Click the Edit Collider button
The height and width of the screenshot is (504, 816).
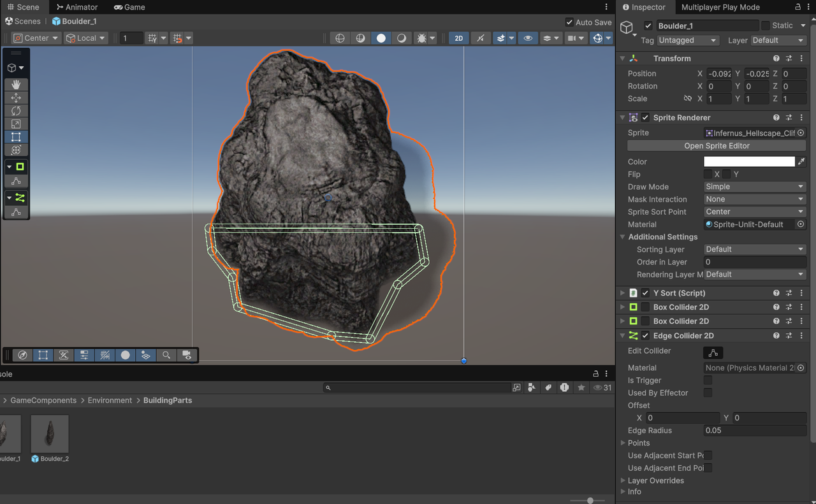(713, 352)
